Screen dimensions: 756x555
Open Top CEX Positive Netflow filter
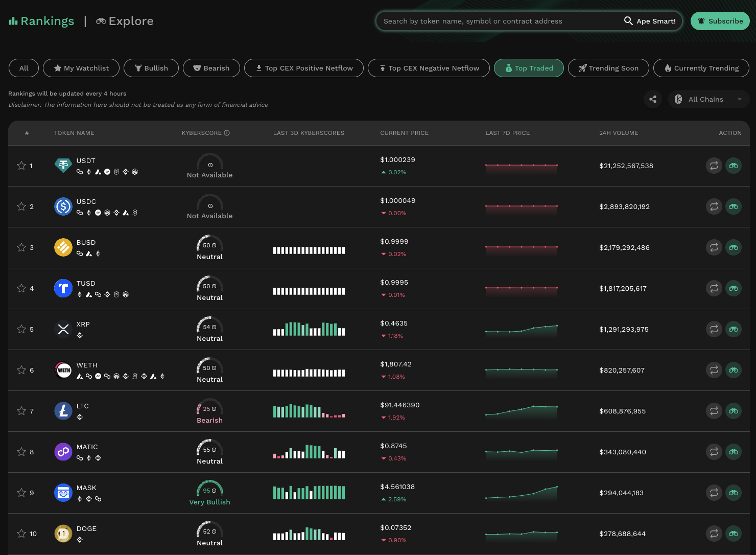click(x=304, y=68)
